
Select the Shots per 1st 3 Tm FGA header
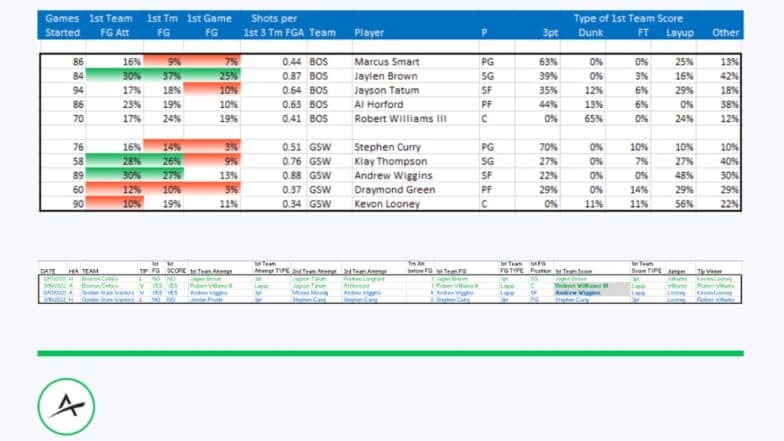(x=274, y=26)
